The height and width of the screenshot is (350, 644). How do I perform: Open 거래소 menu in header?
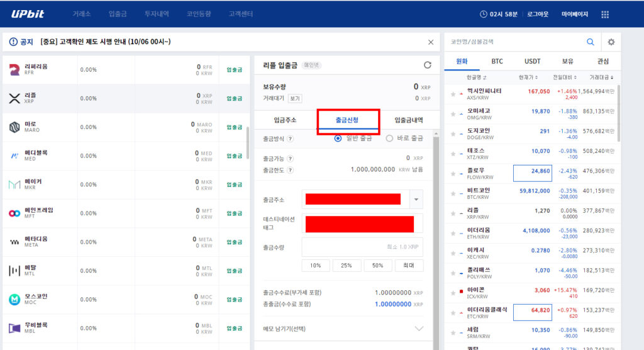click(81, 14)
